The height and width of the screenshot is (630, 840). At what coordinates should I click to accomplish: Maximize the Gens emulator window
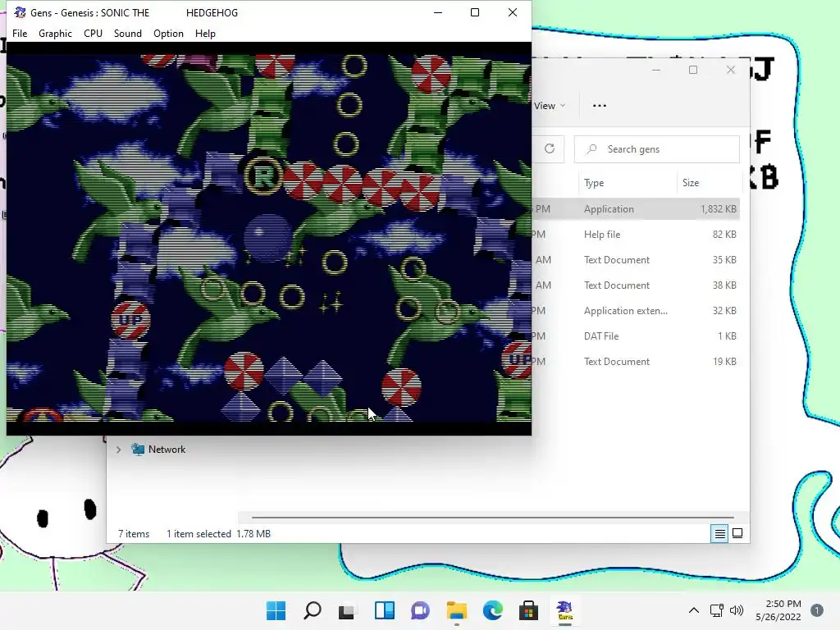(475, 12)
